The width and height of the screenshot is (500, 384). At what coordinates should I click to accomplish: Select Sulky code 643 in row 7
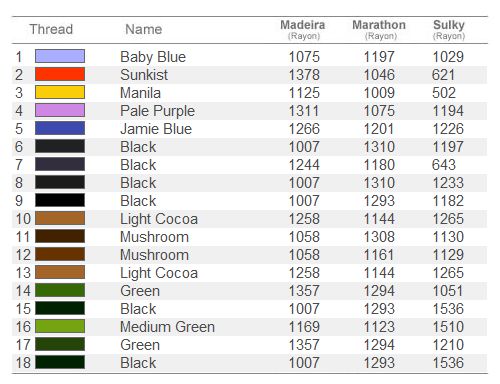click(x=444, y=165)
